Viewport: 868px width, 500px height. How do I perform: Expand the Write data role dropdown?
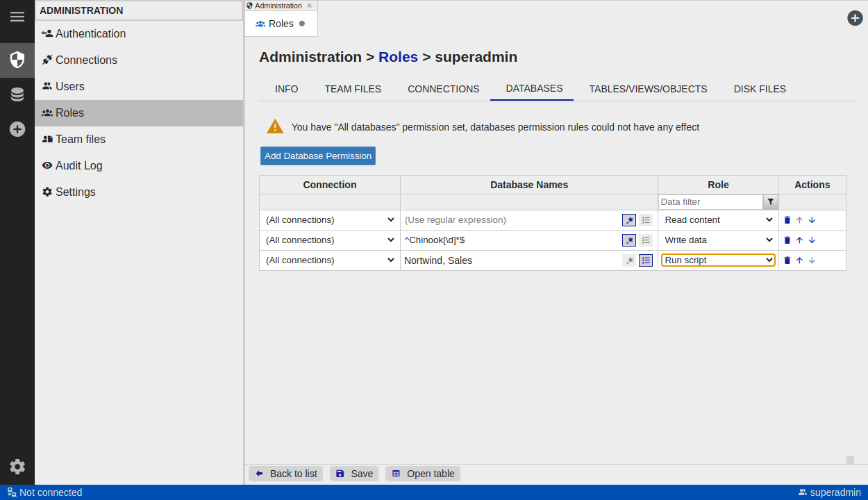click(x=718, y=240)
